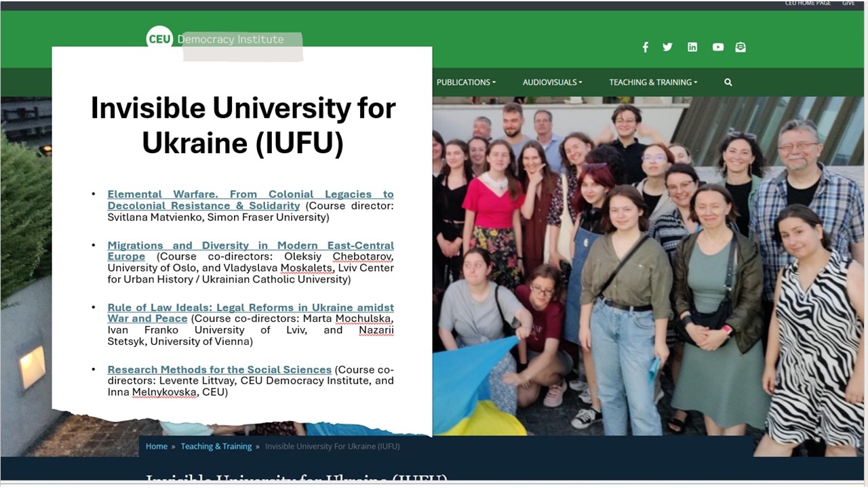The image size is (868, 488).
Task: Open Research Methods for the Social Sciences
Action: [x=219, y=369]
